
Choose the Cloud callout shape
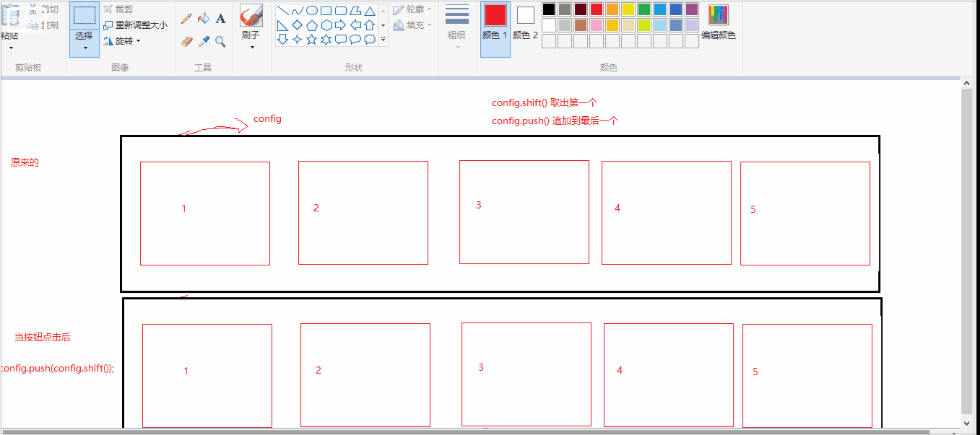click(370, 40)
